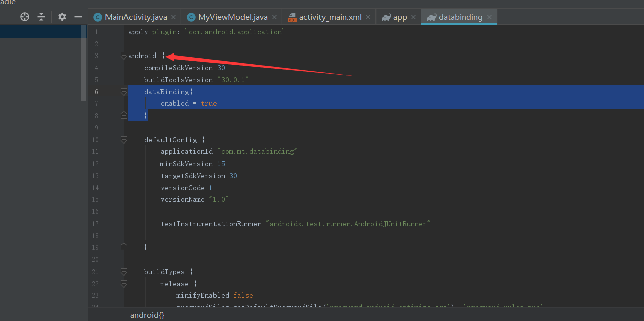Close the MainActivity.java tab
The height and width of the screenshot is (321, 644).
tap(174, 17)
